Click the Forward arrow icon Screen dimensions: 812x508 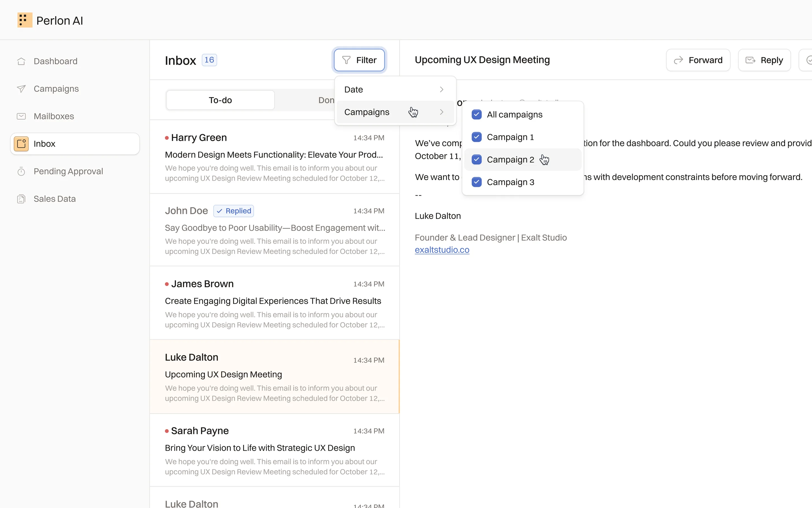coord(678,60)
